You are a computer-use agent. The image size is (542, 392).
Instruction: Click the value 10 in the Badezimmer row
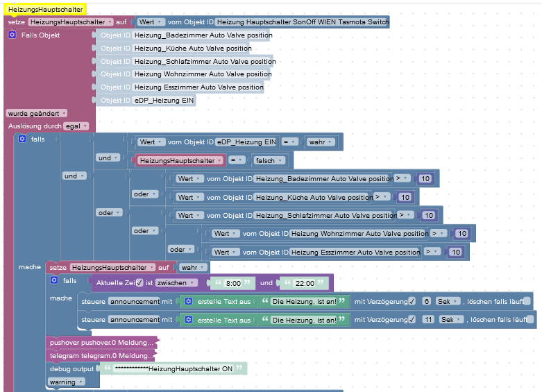coord(425,179)
